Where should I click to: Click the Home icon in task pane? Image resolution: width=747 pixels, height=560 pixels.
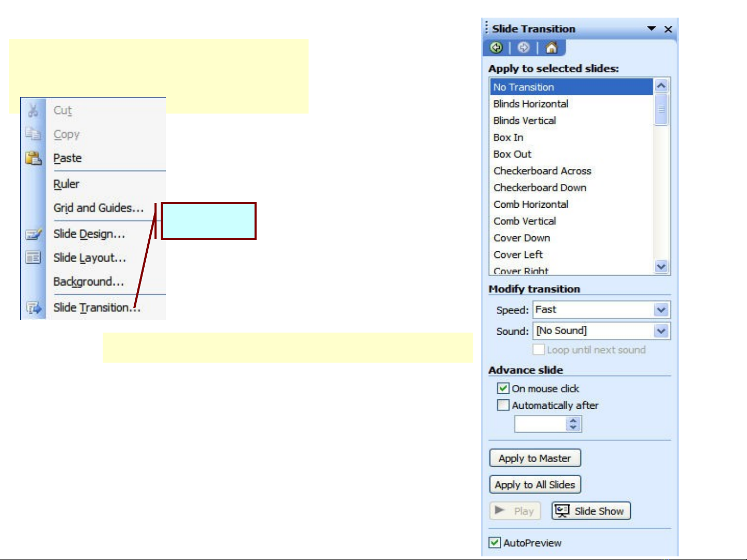[552, 48]
